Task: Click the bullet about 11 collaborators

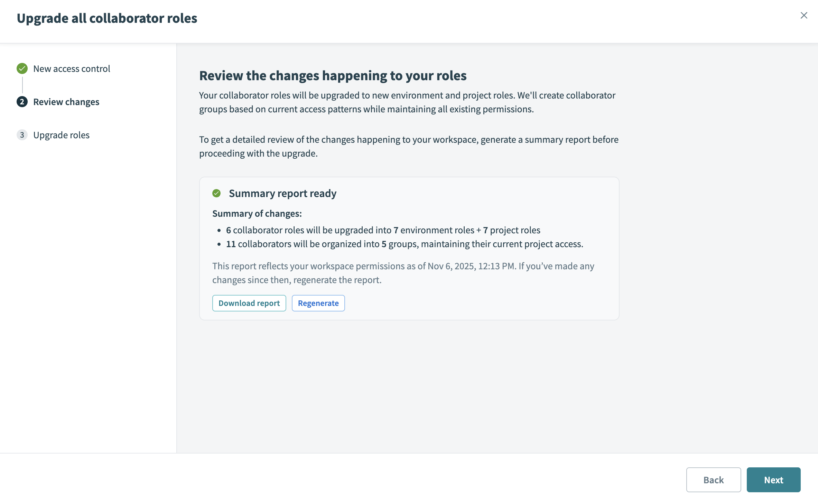Action: 404,244
